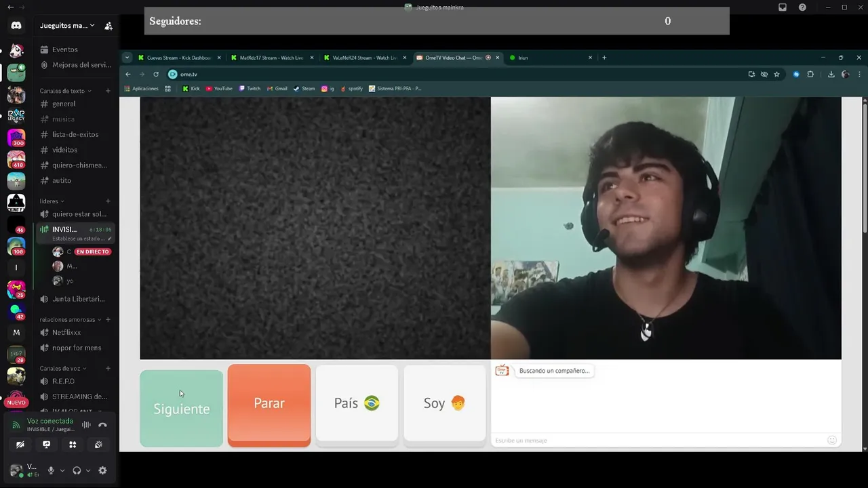Turn on camera in Discord voice panel

(x=20, y=445)
